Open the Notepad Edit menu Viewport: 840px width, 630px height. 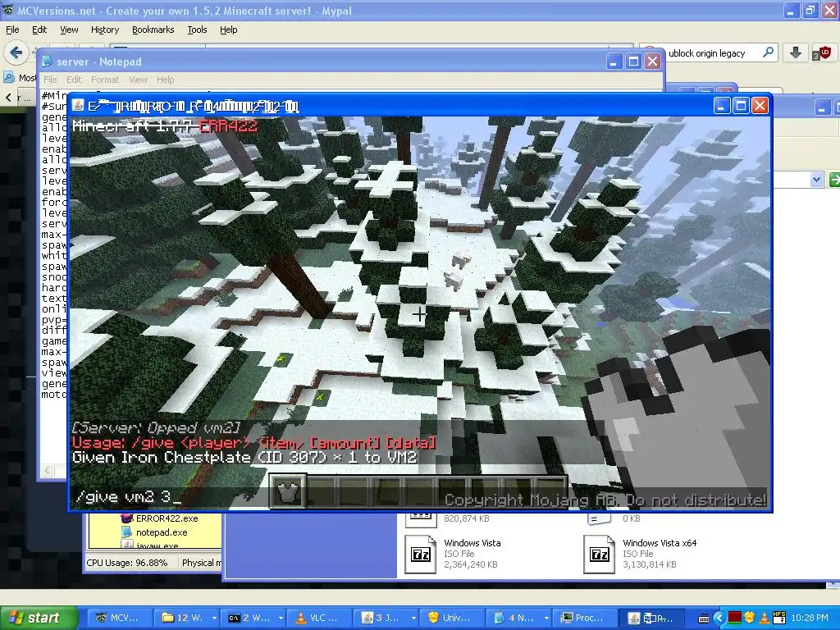click(x=74, y=80)
